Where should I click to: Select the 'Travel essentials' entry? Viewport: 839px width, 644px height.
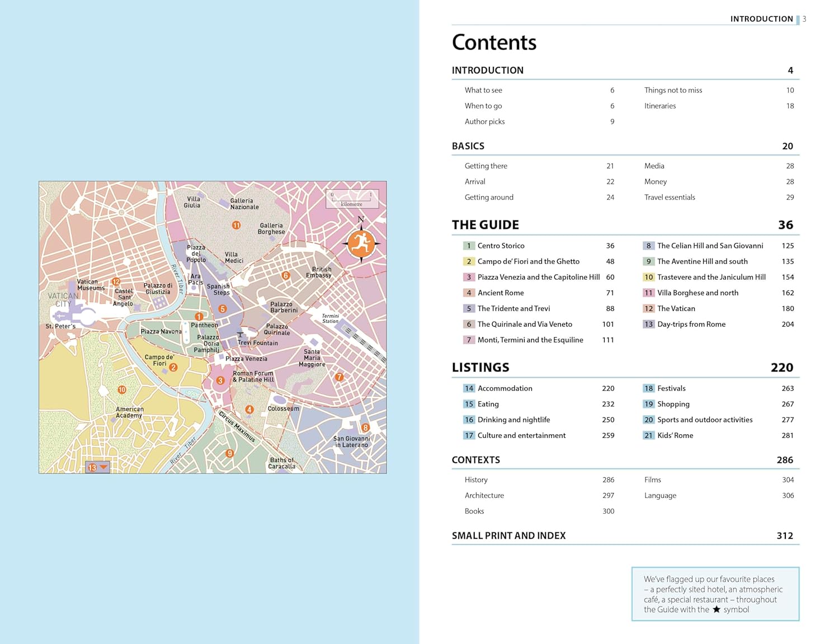(670, 198)
